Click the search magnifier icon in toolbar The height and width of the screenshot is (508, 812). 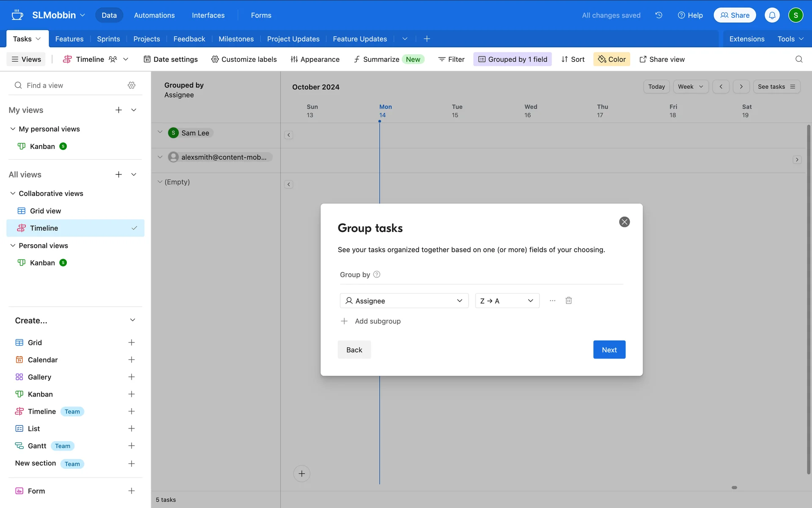798,59
